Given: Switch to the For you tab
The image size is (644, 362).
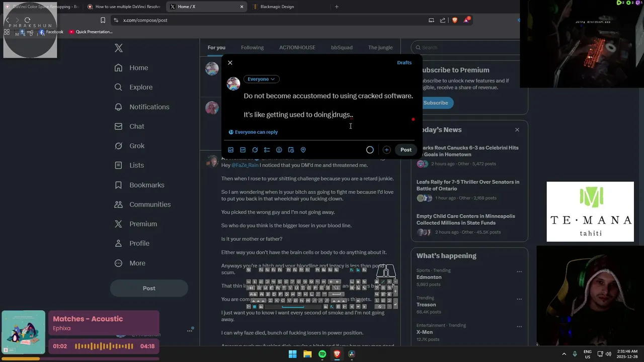Looking at the screenshot, I should point(216,48).
